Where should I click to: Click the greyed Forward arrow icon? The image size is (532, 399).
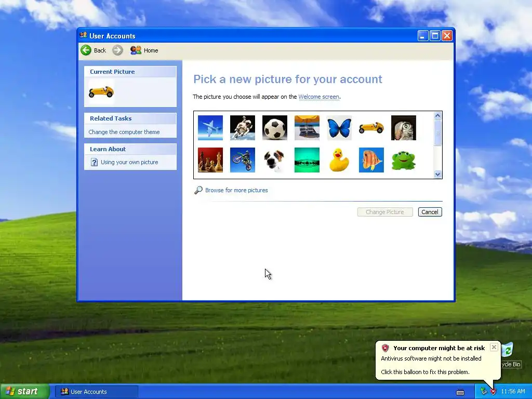point(117,50)
